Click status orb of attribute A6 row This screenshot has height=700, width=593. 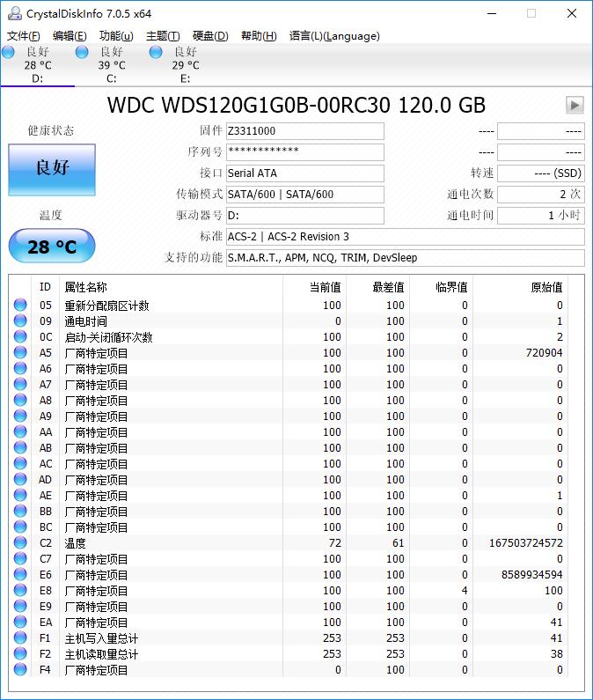point(20,368)
